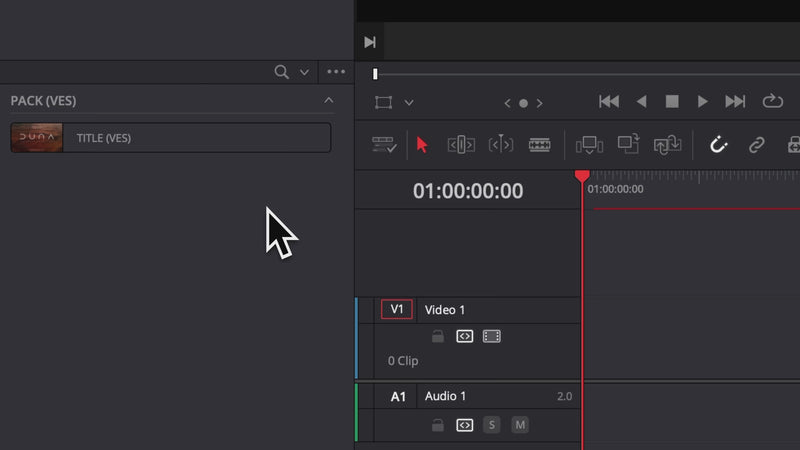Toggle timeline snapping magnet

[718, 145]
